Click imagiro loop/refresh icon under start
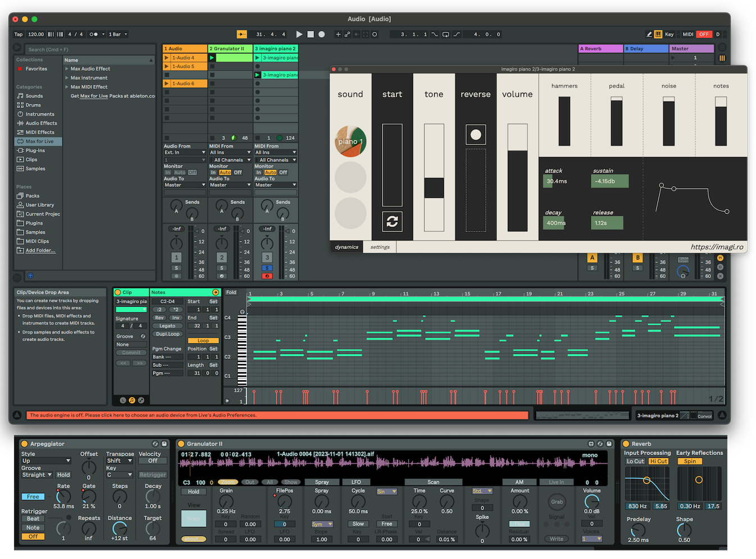Viewport: 756px width, 559px height. [392, 221]
